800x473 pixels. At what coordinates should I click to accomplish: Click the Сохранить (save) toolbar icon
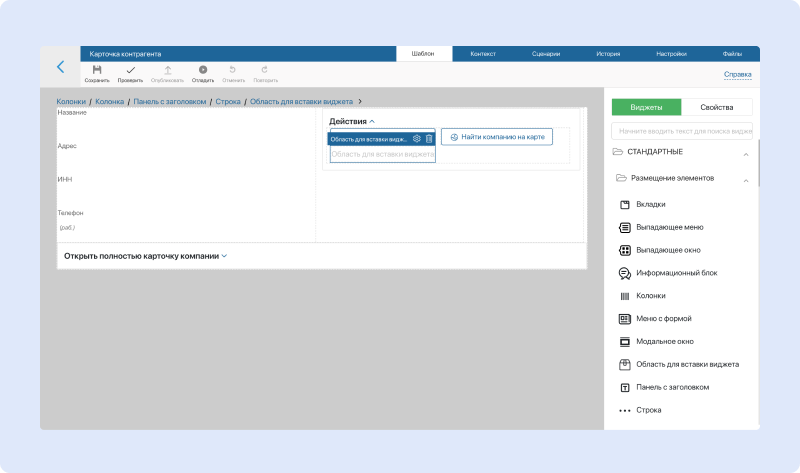tap(97, 70)
